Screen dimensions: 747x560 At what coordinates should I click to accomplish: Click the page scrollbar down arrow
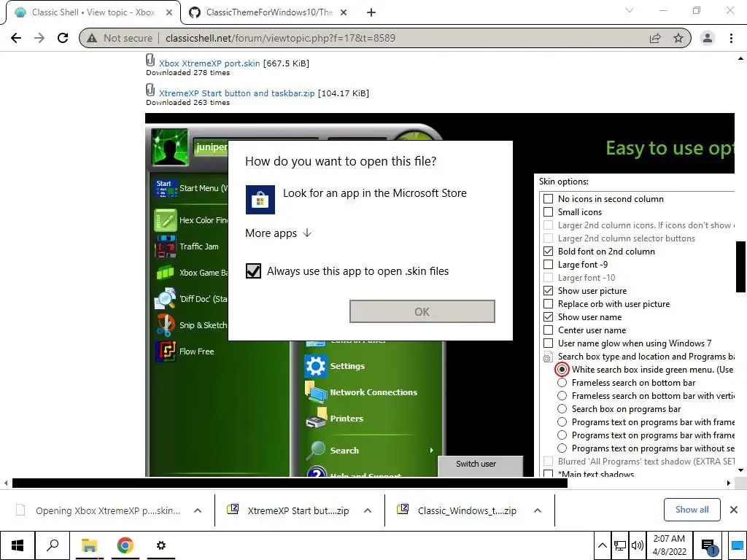(741, 470)
